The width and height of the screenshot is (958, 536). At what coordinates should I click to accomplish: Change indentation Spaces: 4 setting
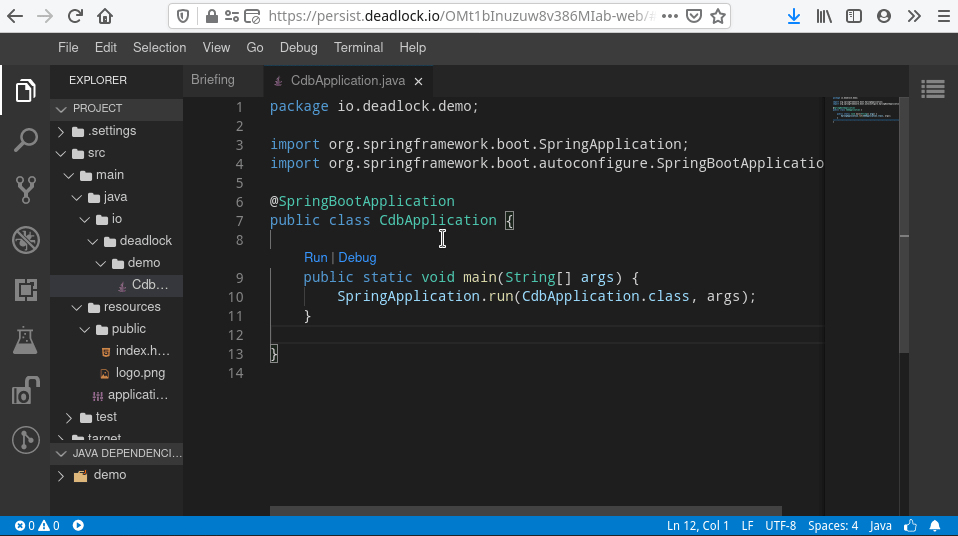coord(833,526)
